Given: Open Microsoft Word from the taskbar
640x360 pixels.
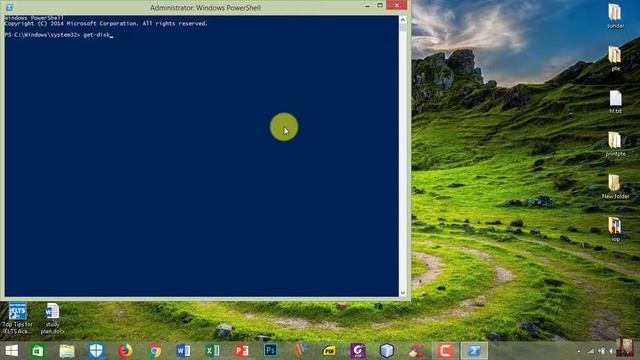Looking at the screenshot, I should pos(183,350).
